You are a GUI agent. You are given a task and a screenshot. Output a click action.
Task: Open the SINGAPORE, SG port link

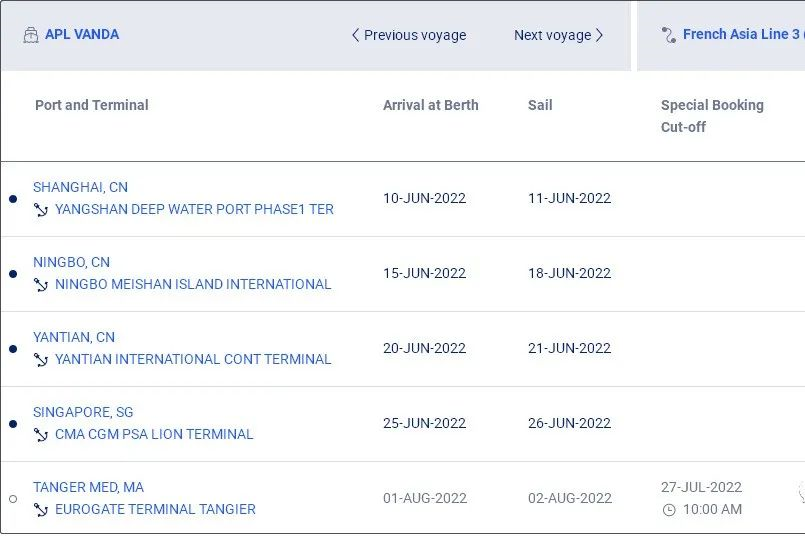pos(83,412)
